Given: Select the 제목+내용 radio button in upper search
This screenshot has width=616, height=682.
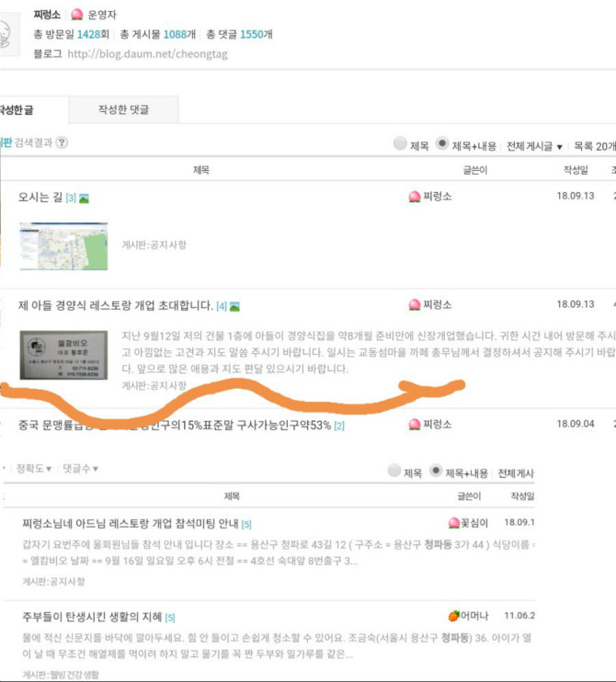Looking at the screenshot, I should coord(442,143).
